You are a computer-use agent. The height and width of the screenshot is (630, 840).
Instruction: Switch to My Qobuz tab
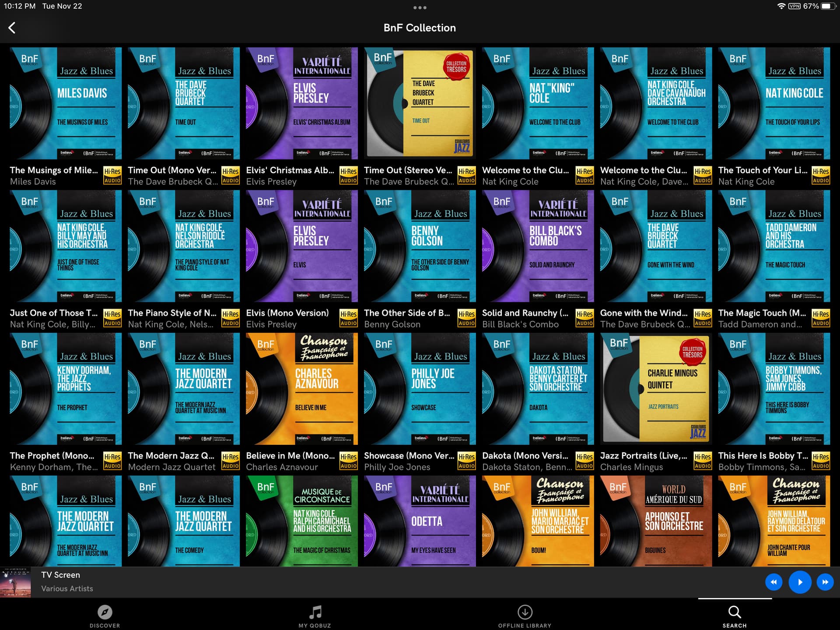click(x=315, y=616)
